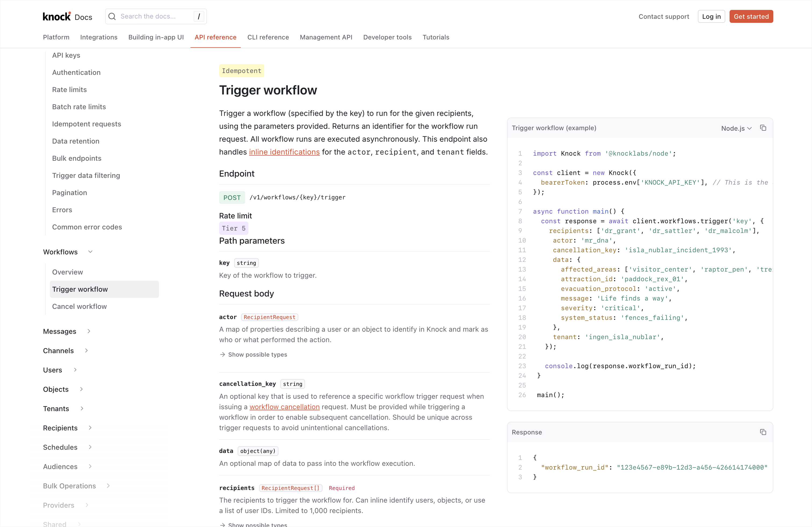This screenshot has height=527, width=812.
Task: Switch to the Platform tab
Action: [56, 37]
